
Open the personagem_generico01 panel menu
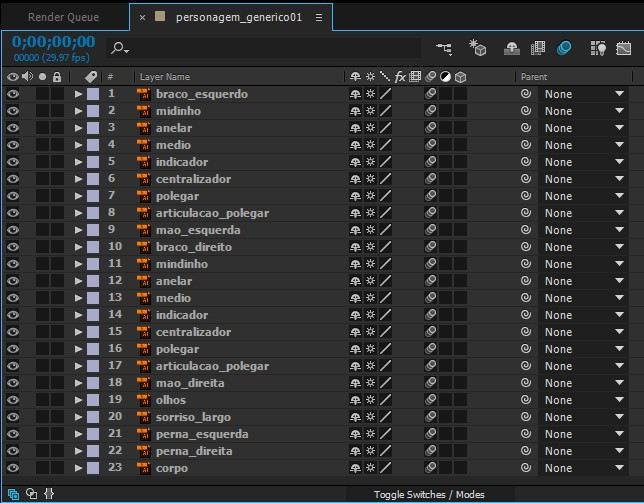(319, 17)
